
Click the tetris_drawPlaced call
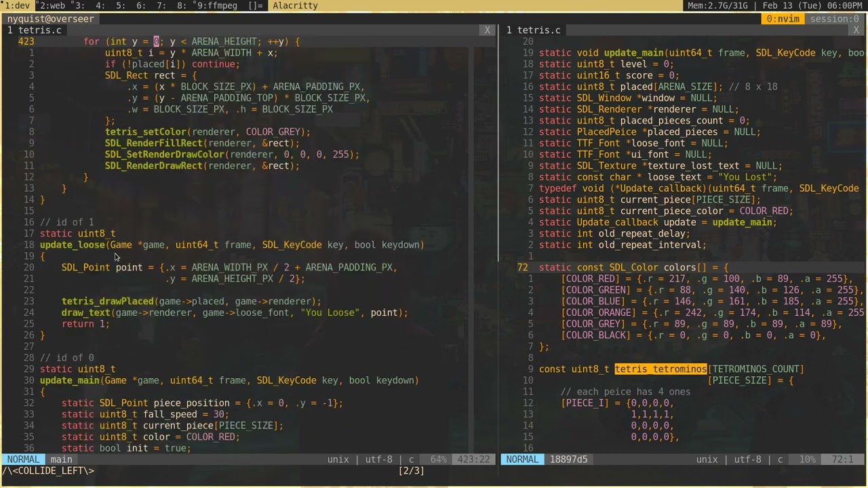(108, 301)
